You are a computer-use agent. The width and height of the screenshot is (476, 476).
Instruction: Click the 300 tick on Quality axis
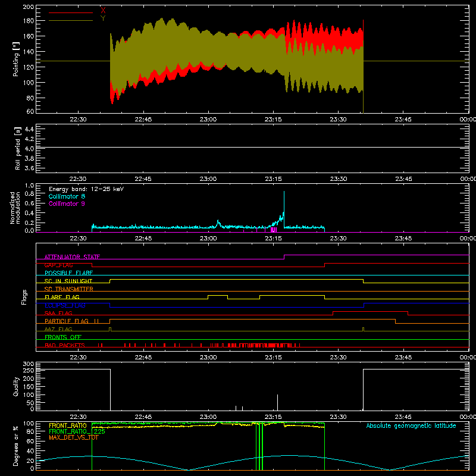[28, 364]
